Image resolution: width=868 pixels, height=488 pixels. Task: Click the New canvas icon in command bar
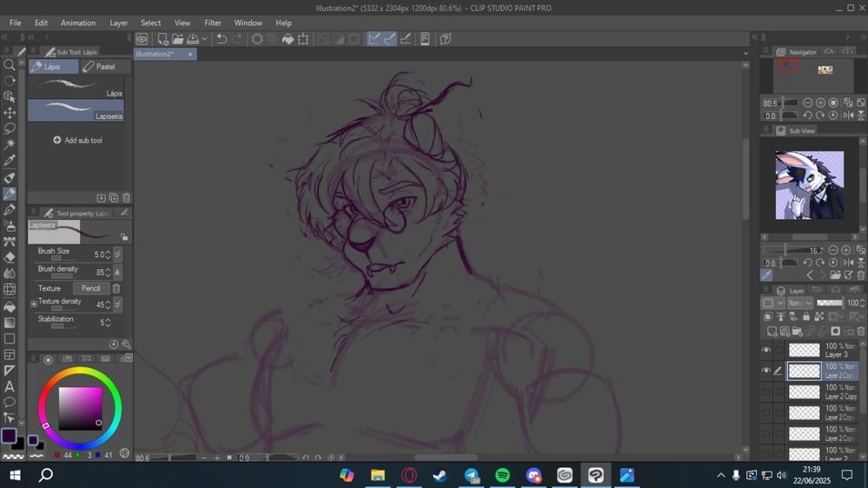click(163, 39)
